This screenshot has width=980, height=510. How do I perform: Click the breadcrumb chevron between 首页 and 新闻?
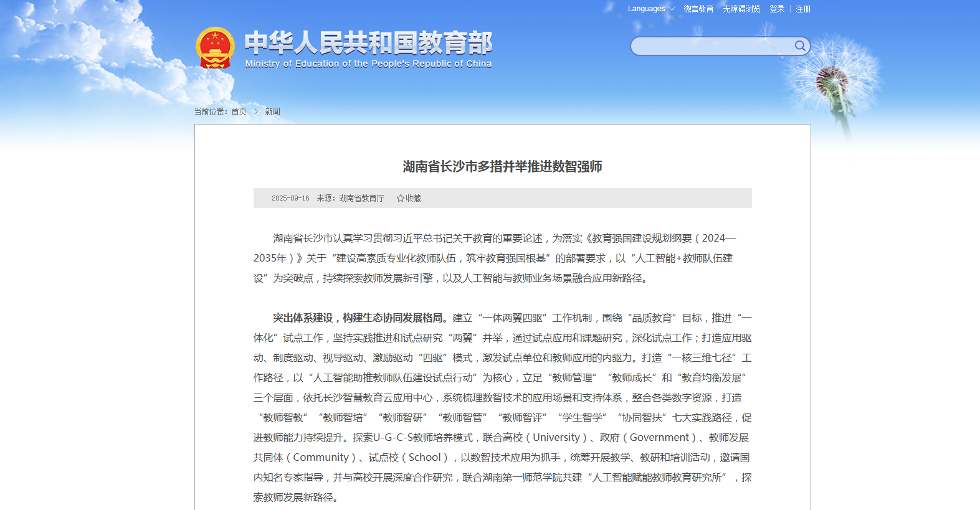click(255, 111)
